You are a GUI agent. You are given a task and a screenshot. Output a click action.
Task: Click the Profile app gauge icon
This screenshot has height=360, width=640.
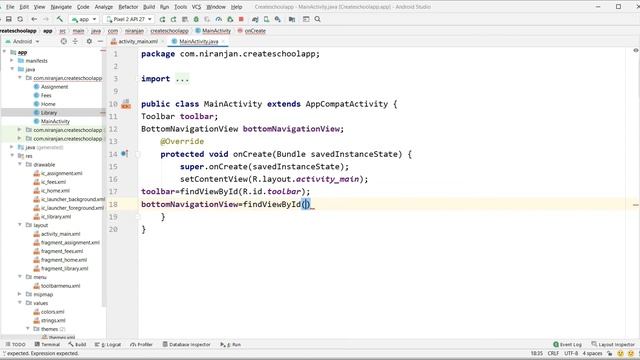pyautogui.click(x=219, y=19)
